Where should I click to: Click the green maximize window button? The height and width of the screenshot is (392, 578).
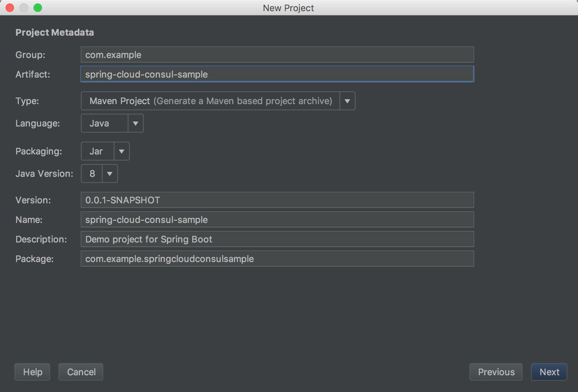(x=38, y=8)
